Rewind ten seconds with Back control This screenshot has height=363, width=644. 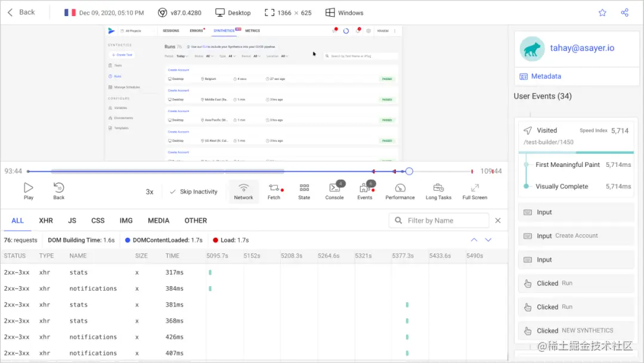(58, 191)
